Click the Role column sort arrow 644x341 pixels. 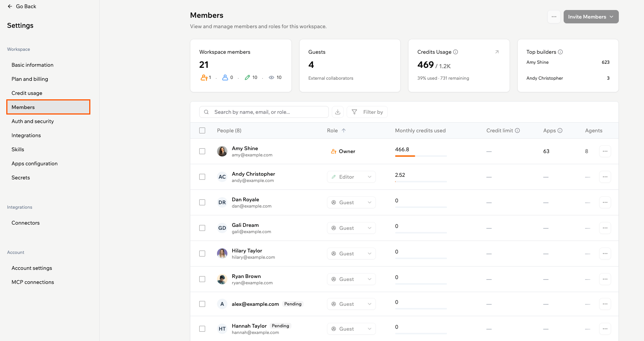pyautogui.click(x=344, y=130)
